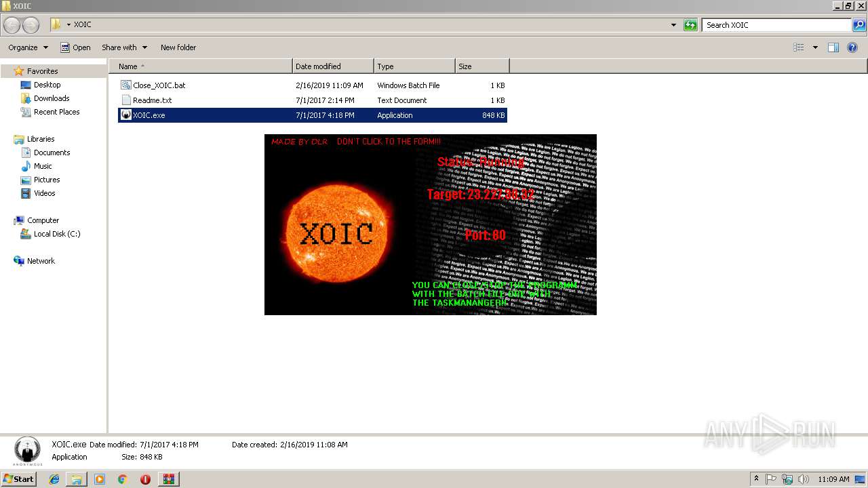The height and width of the screenshot is (488, 868).
Task: Open the Organize menu
Action: click(x=28, y=47)
